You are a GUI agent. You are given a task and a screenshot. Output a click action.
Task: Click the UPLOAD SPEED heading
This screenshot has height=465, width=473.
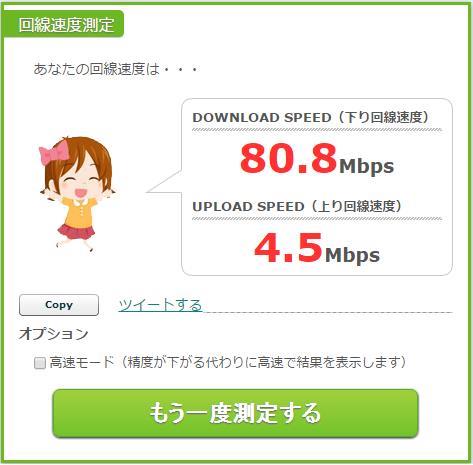[297, 207]
